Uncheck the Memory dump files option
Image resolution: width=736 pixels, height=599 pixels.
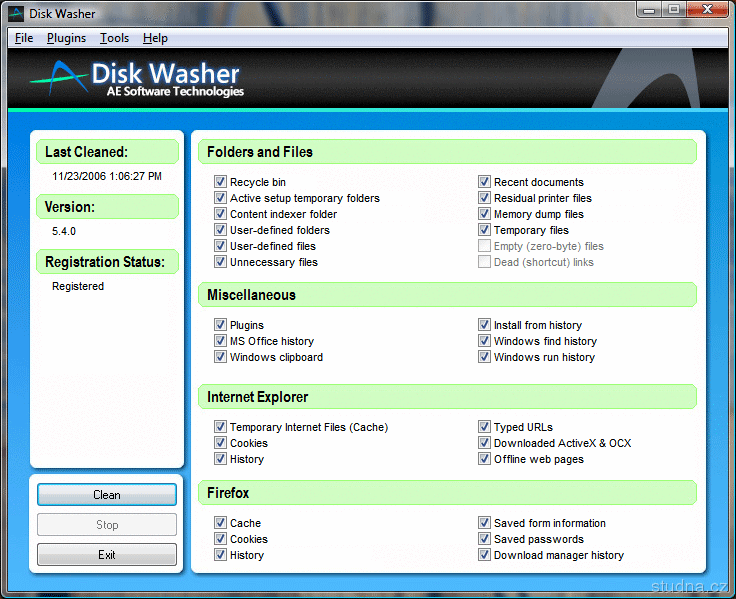tap(484, 214)
